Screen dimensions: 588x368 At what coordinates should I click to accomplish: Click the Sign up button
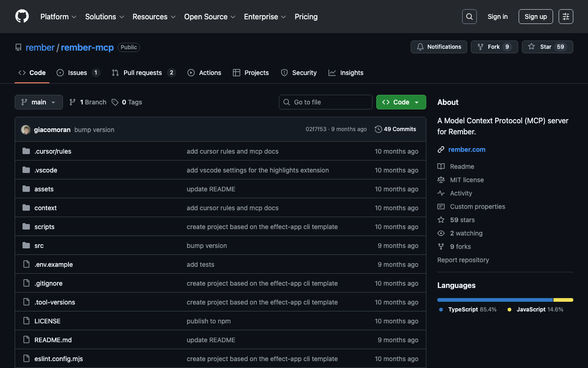pos(536,17)
